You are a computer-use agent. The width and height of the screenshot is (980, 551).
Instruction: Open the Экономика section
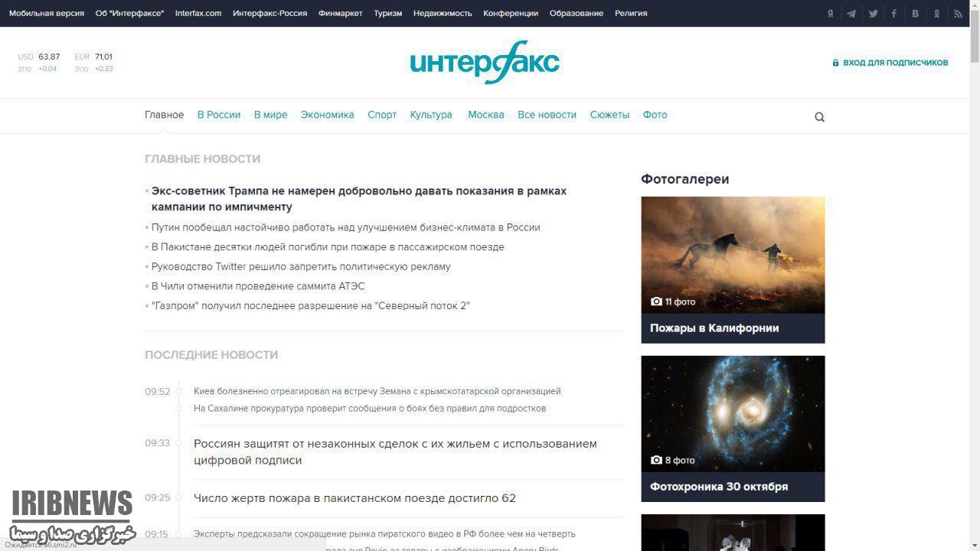click(327, 115)
